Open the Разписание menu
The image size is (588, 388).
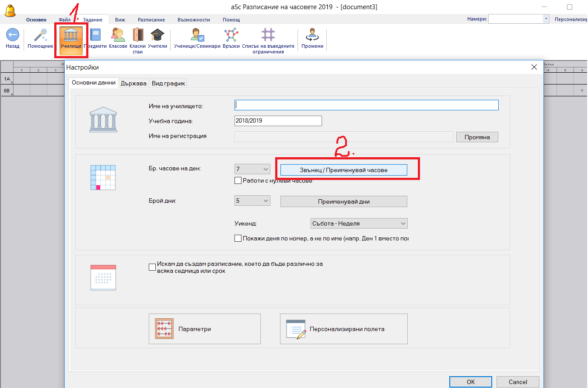coord(151,20)
